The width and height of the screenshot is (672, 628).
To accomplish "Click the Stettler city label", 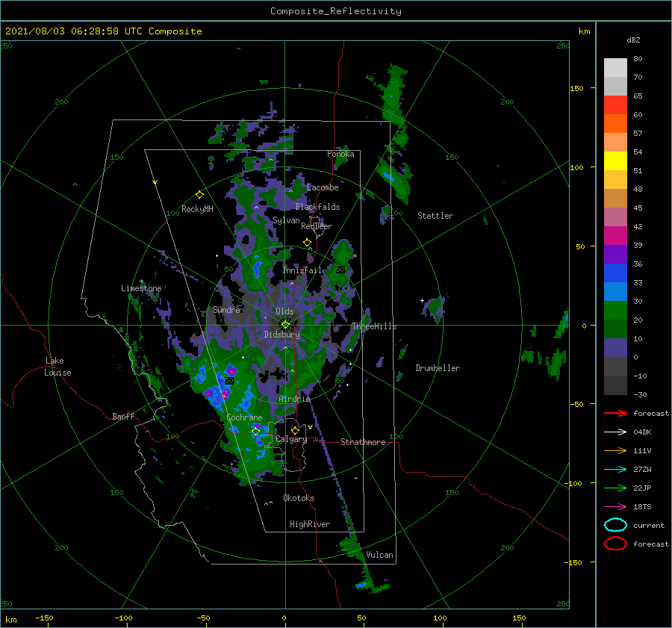I will coord(435,216).
